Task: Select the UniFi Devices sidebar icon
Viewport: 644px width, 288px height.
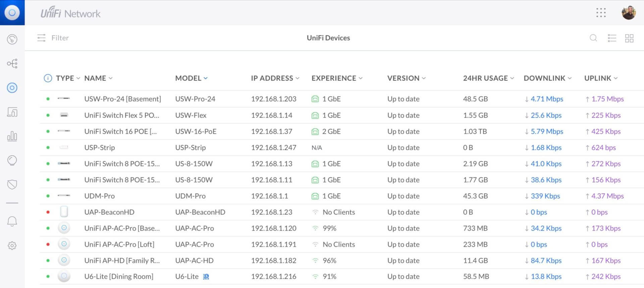Action: pyautogui.click(x=12, y=88)
